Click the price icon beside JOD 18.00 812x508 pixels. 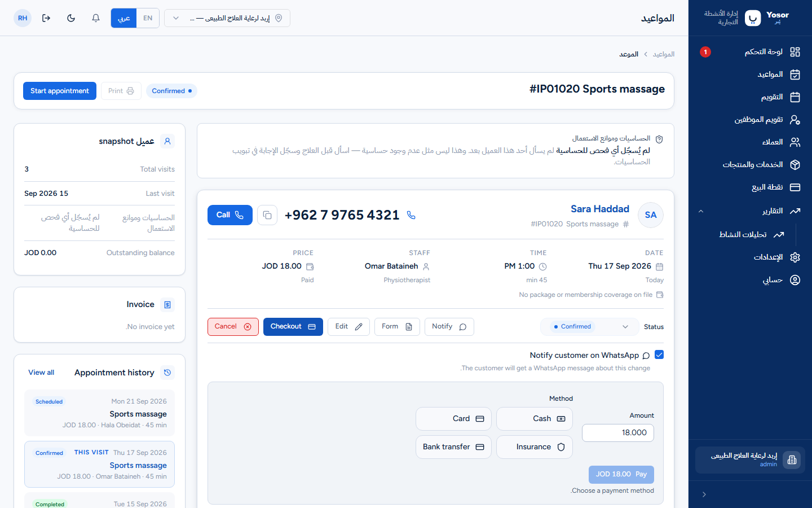(310, 266)
